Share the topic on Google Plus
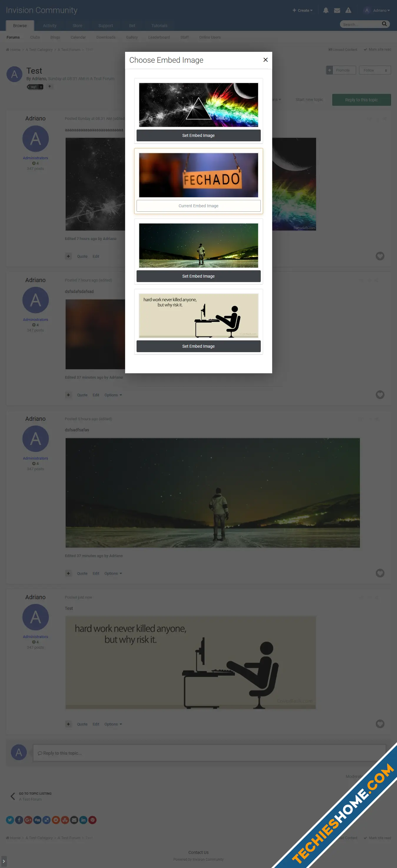 pyautogui.click(x=28, y=820)
